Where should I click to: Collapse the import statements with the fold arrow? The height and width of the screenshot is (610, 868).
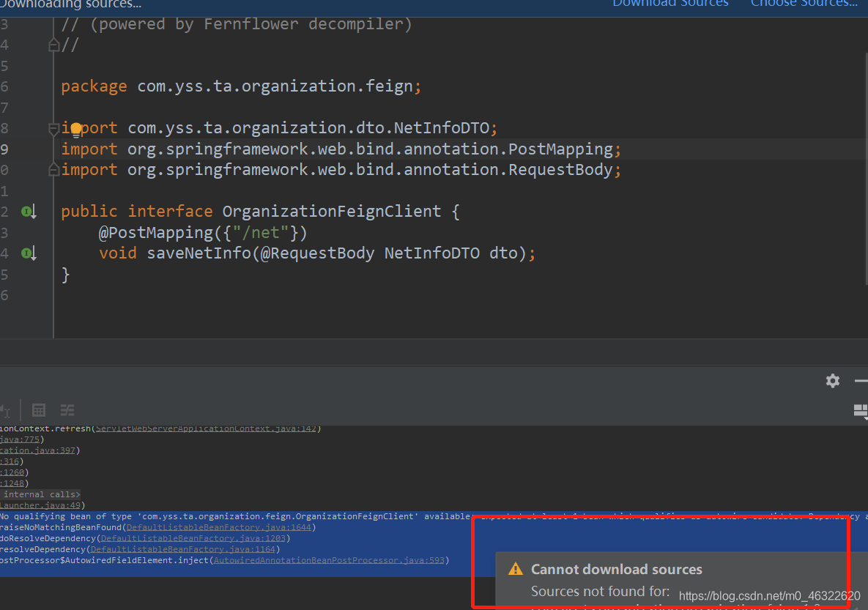point(53,128)
